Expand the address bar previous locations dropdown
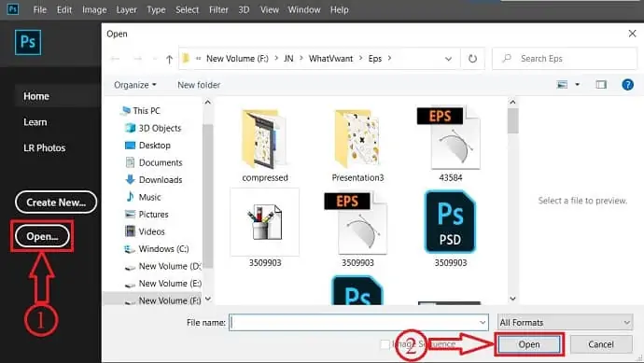644x363 pixels. click(448, 59)
